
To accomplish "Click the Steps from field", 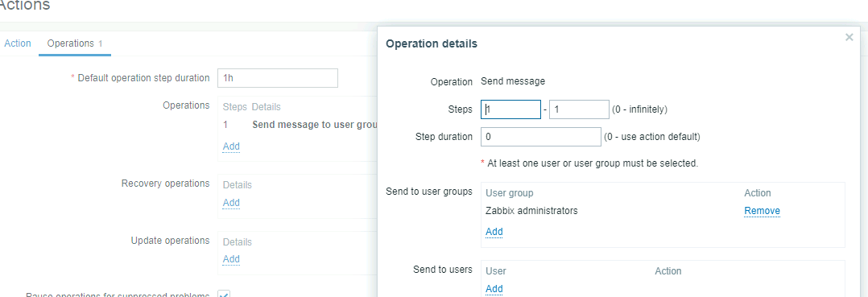I will 510,109.
